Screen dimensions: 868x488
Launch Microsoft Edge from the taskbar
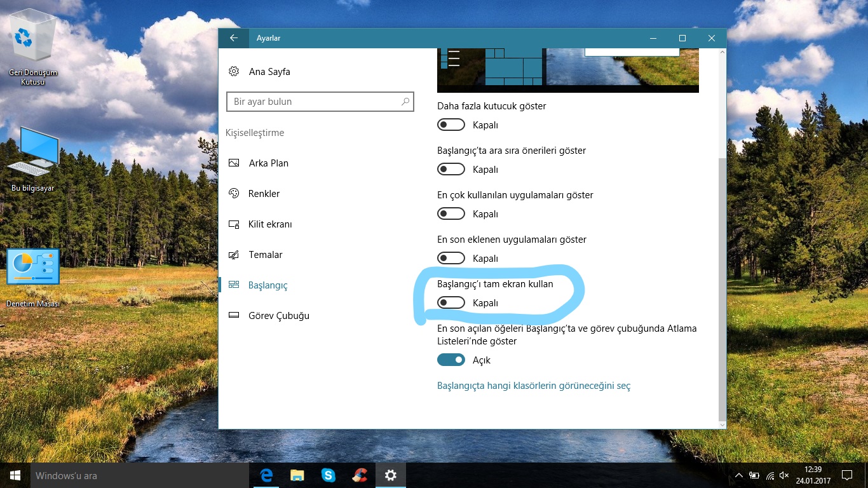click(x=266, y=475)
